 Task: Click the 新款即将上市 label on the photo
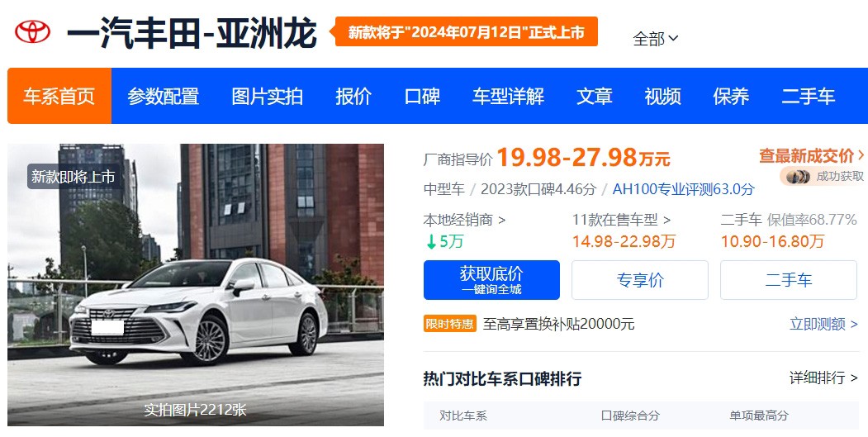(73, 177)
